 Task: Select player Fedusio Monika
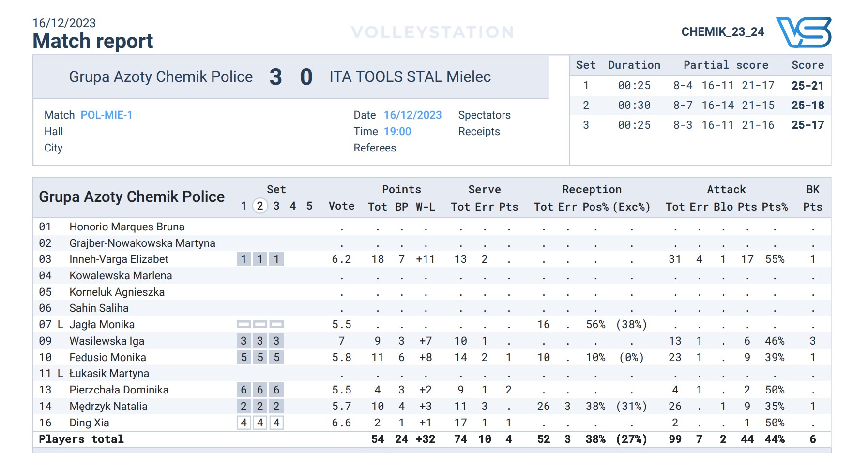pos(107,358)
